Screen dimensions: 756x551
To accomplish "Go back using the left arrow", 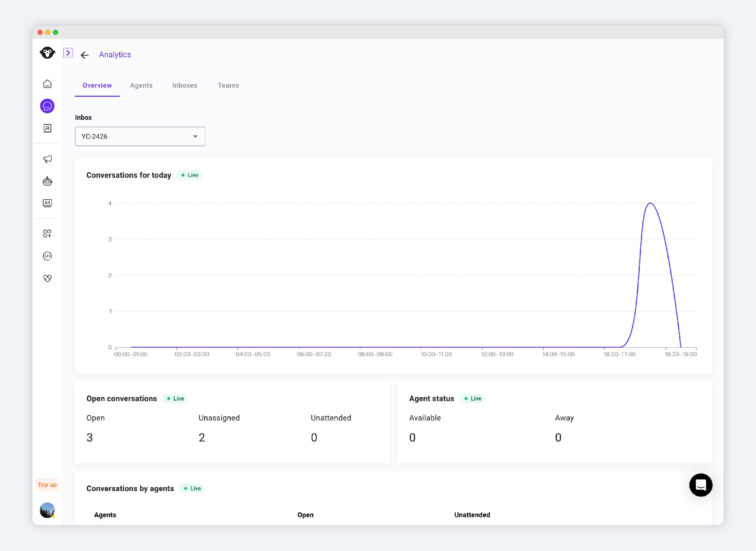I will [85, 55].
